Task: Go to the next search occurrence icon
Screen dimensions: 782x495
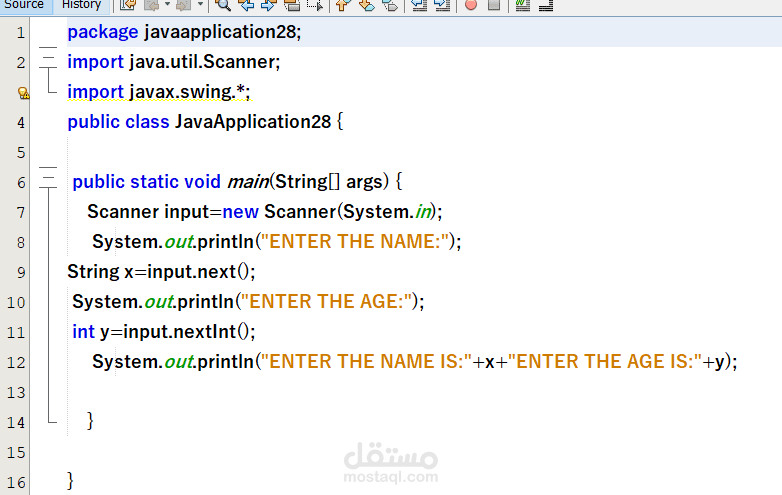Action: (268, 5)
